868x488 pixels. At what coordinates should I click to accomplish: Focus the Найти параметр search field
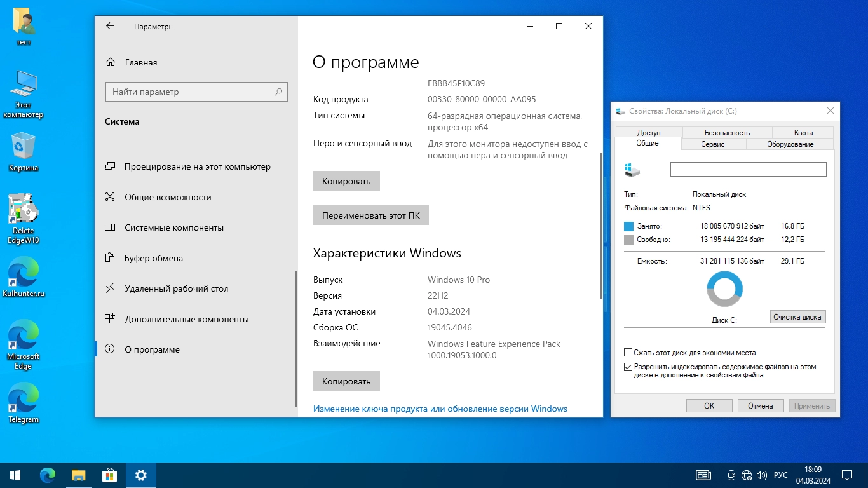(x=196, y=92)
